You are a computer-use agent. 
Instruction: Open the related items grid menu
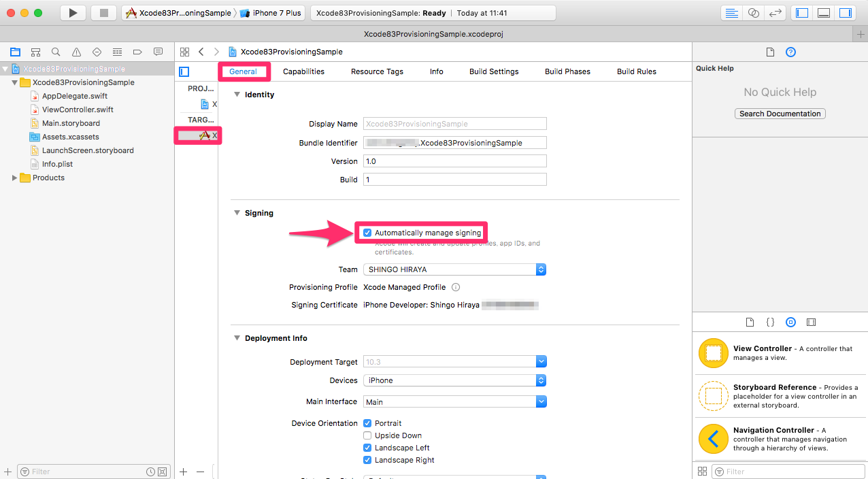click(x=184, y=52)
